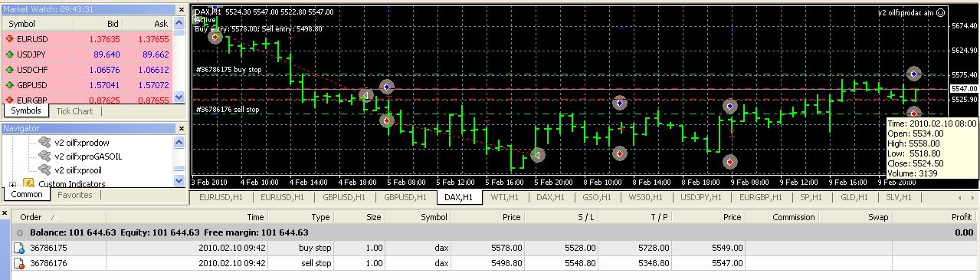980x280 pixels.
Task: Switch to Favorites tab in Navigator
Action: click(x=75, y=195)
